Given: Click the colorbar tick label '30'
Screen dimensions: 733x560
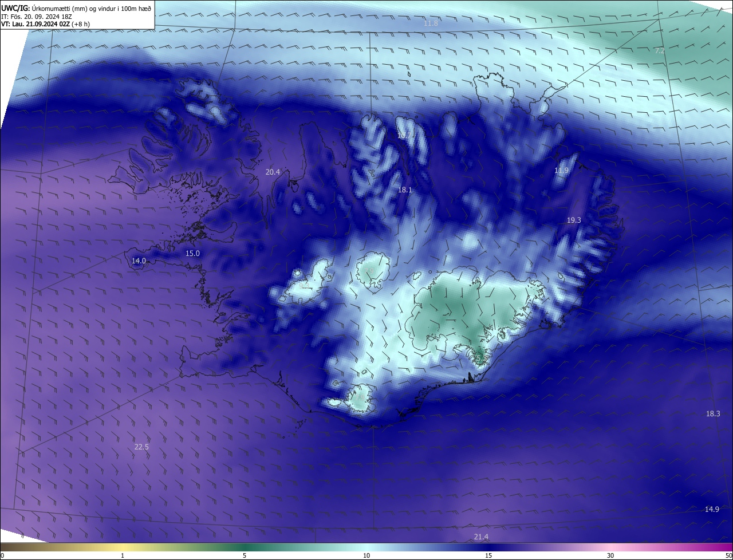Looking at the screenshot, I should pyautogui.click(x=610, y=555).
